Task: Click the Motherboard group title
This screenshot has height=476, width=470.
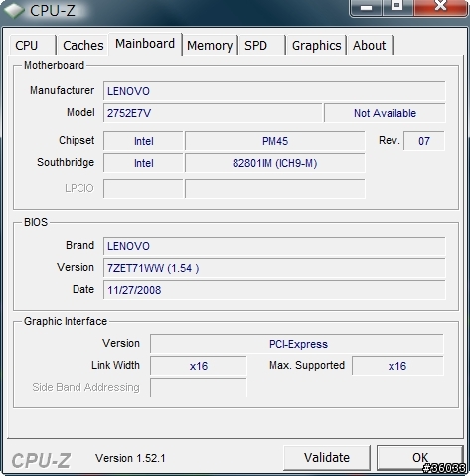Action: (54, 65)
